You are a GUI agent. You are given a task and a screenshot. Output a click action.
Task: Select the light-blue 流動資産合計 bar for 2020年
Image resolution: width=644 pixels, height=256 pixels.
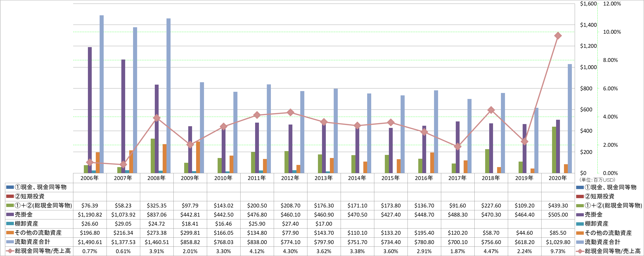570,119
